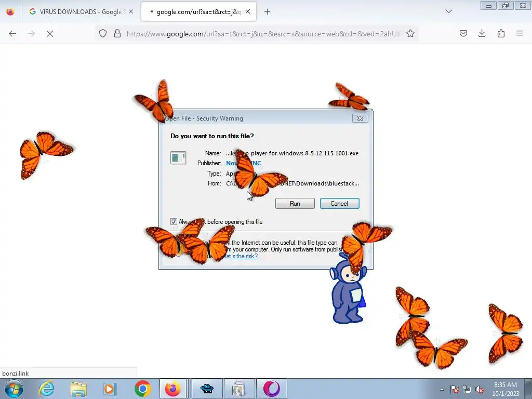Open network status tray icon
This screenshot has width=532, height=399.
[467, 389]
